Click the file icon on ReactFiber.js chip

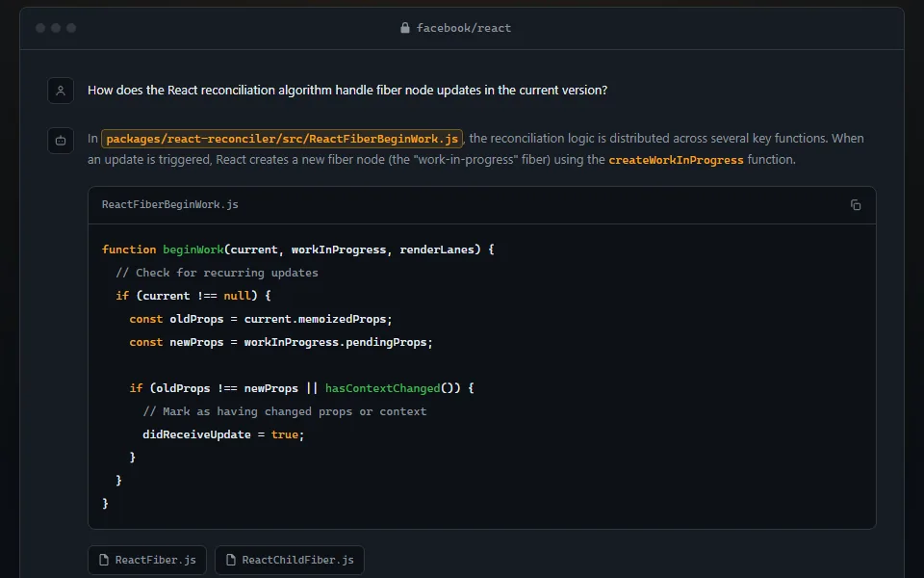104,560
